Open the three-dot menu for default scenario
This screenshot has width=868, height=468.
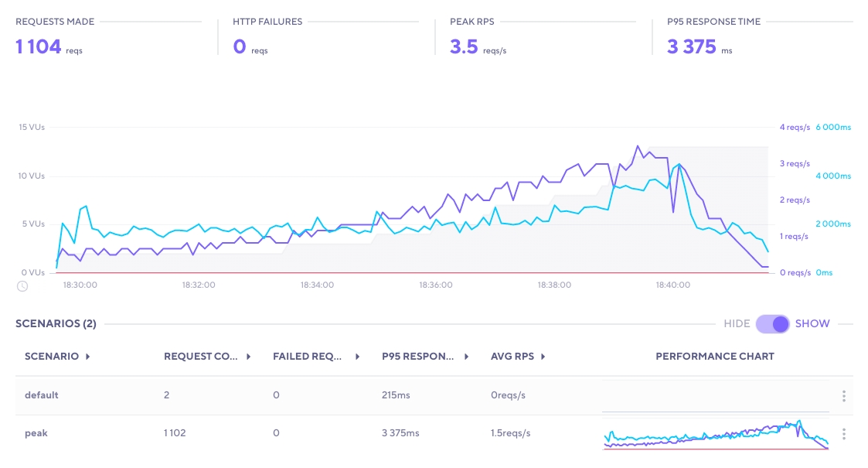pos(843,396)
